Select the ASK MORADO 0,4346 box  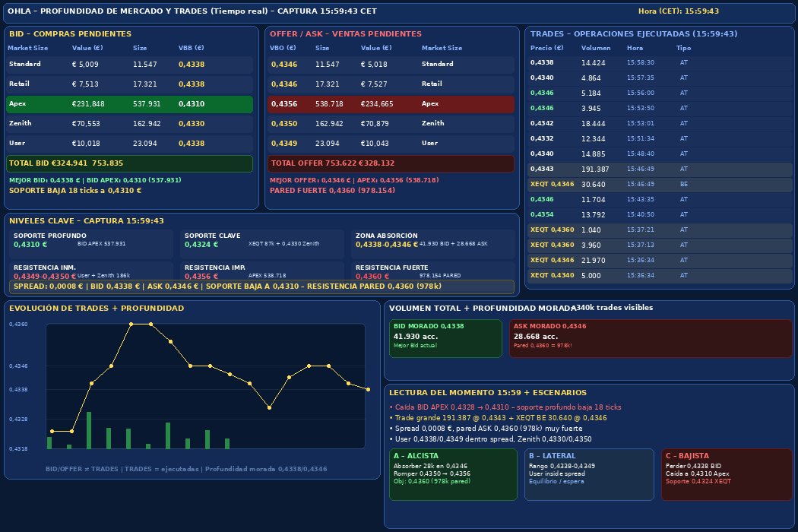click(651, 338)
